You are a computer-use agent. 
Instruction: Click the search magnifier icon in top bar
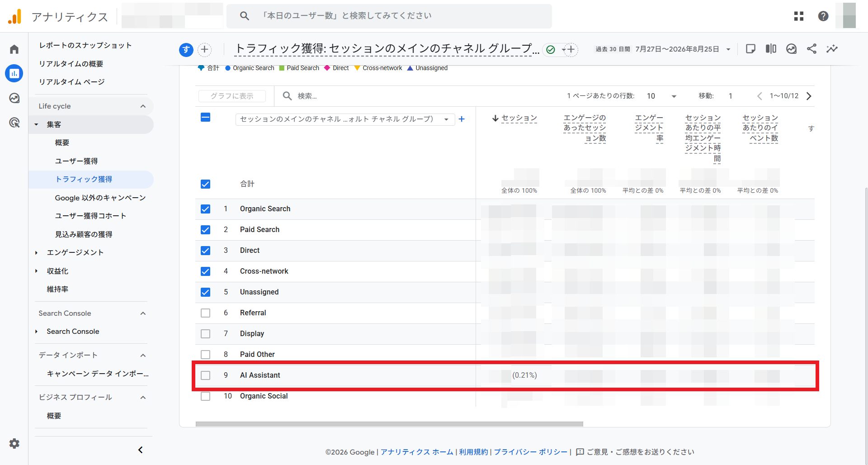point(245,16)
